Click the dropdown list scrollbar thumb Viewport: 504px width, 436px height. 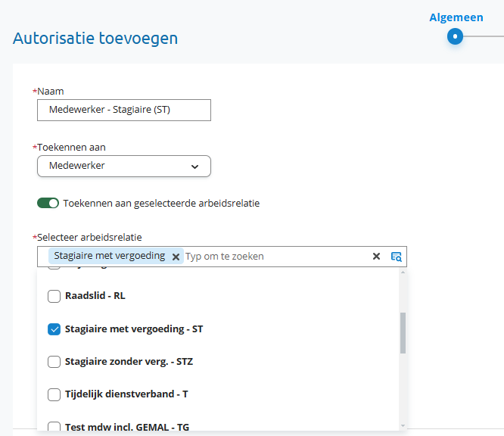tap(403, 333)
